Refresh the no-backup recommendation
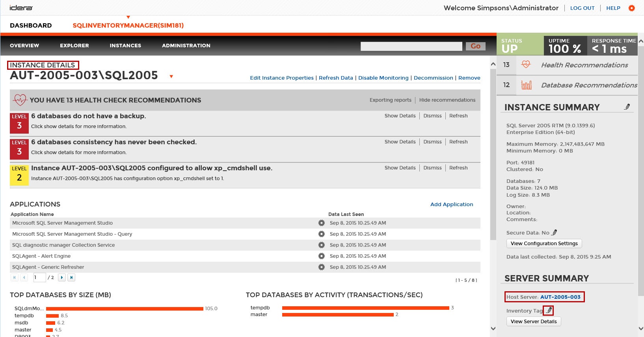This screenshot has width=644, height=337. click(x=458, y=116)
